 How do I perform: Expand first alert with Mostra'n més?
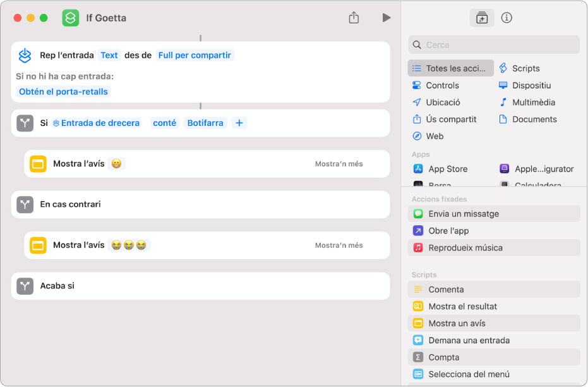[x=339, y=164]
